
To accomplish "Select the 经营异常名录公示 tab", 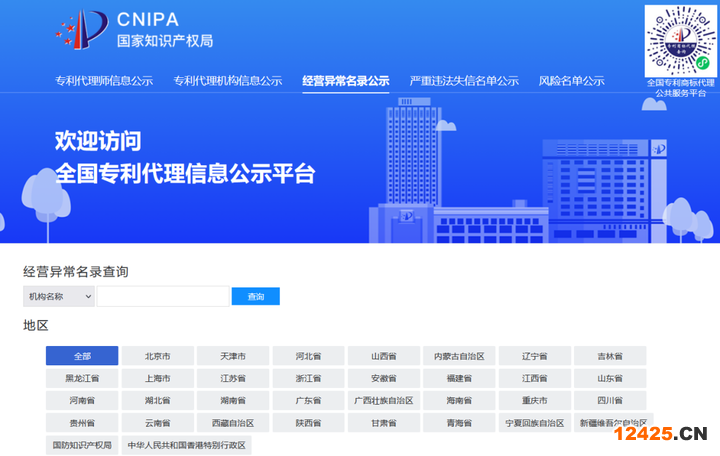I will coord(346,81).
